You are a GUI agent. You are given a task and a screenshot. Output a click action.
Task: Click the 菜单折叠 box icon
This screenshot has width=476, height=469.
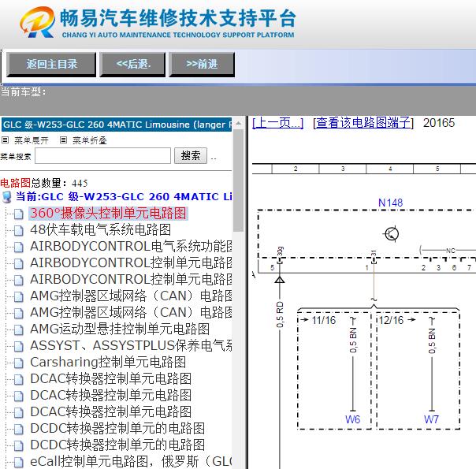pyautogui.click(x=63, y=140)
